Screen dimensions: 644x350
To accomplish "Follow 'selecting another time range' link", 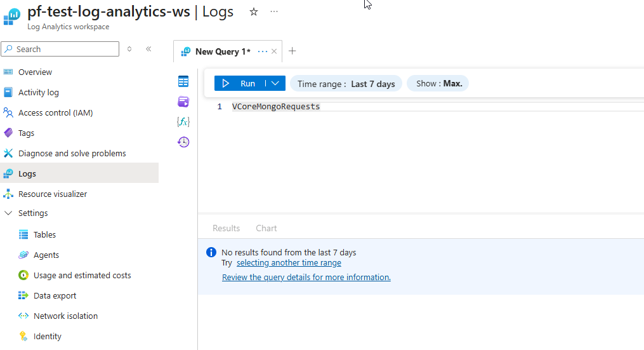I will [289, 263].
